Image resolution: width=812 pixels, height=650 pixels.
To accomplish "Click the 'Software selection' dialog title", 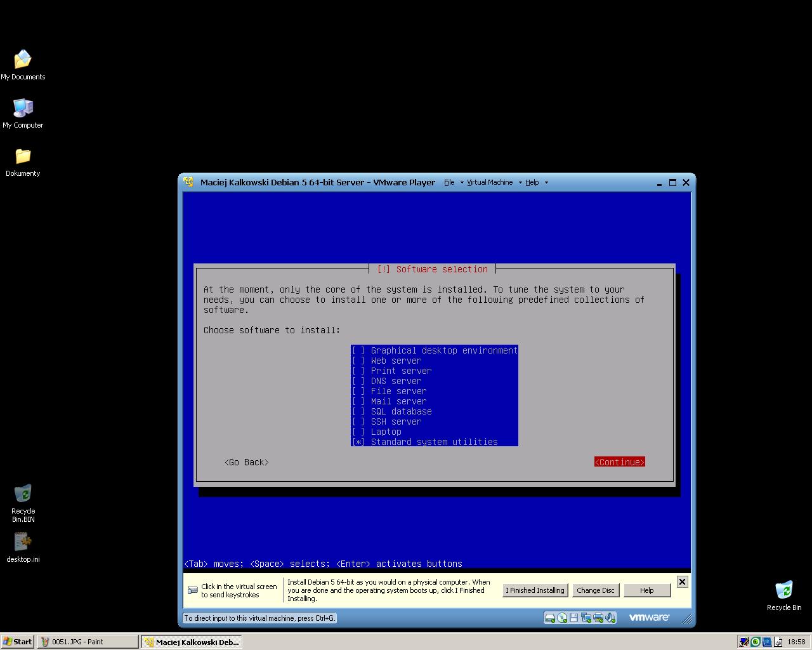I will click(442, 269).
